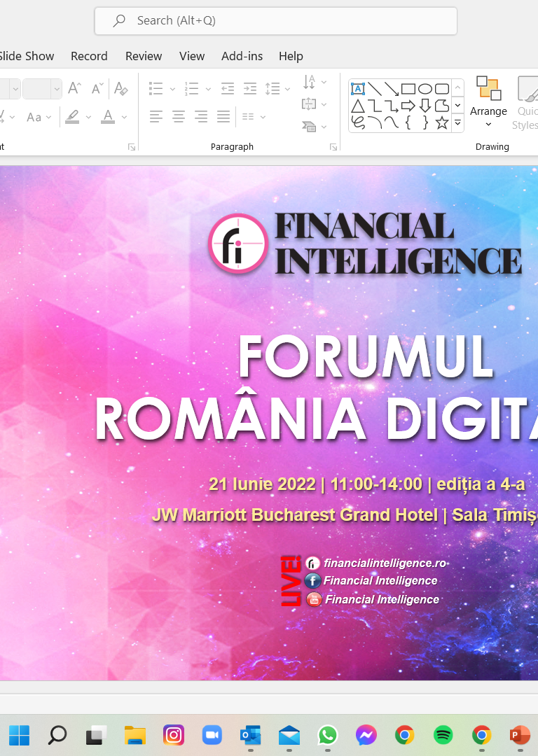
Task: Click the Search box
Action: pos(276,21)
